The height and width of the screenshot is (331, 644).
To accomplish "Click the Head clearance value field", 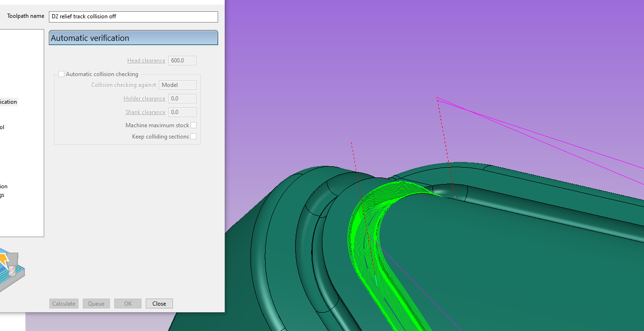I will 182,61.
